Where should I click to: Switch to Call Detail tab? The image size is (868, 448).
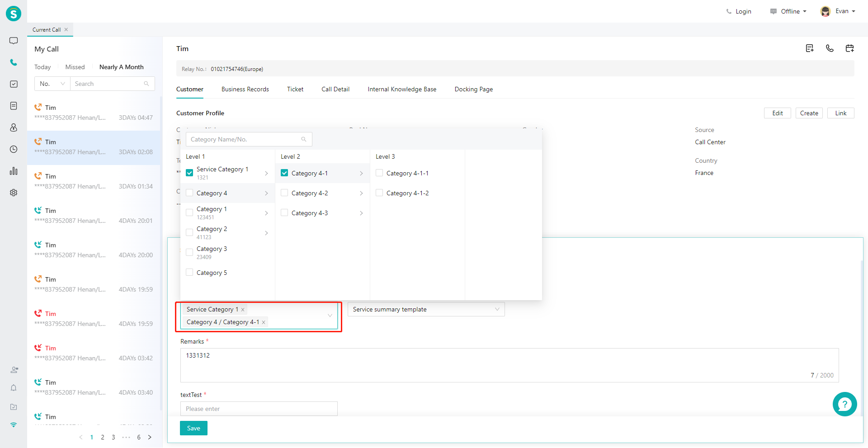[x=335, y=89]
